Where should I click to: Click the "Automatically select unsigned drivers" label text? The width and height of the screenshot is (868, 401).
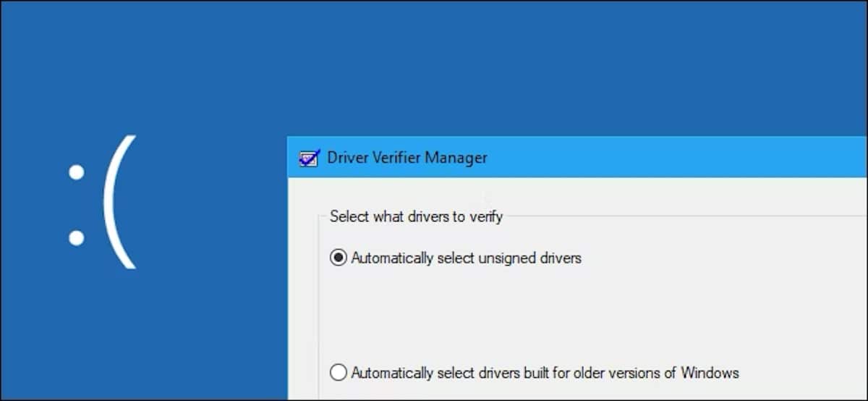[x=467, y=258]
